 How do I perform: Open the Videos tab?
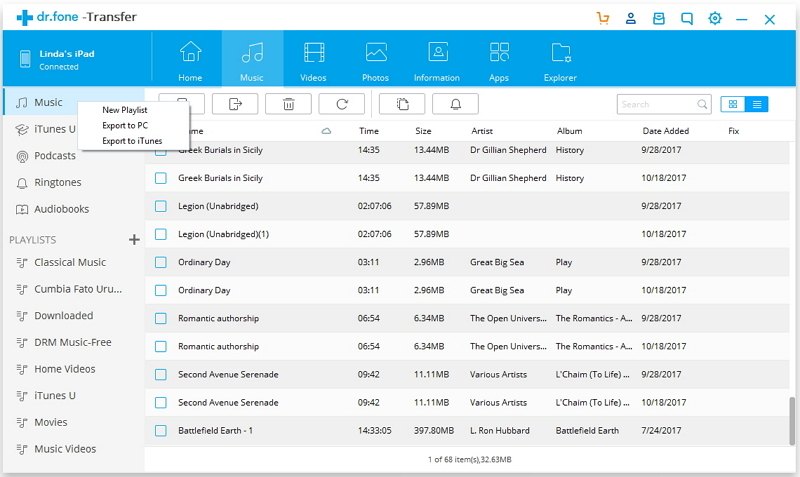pyautogui.click(x=313, y=61)
